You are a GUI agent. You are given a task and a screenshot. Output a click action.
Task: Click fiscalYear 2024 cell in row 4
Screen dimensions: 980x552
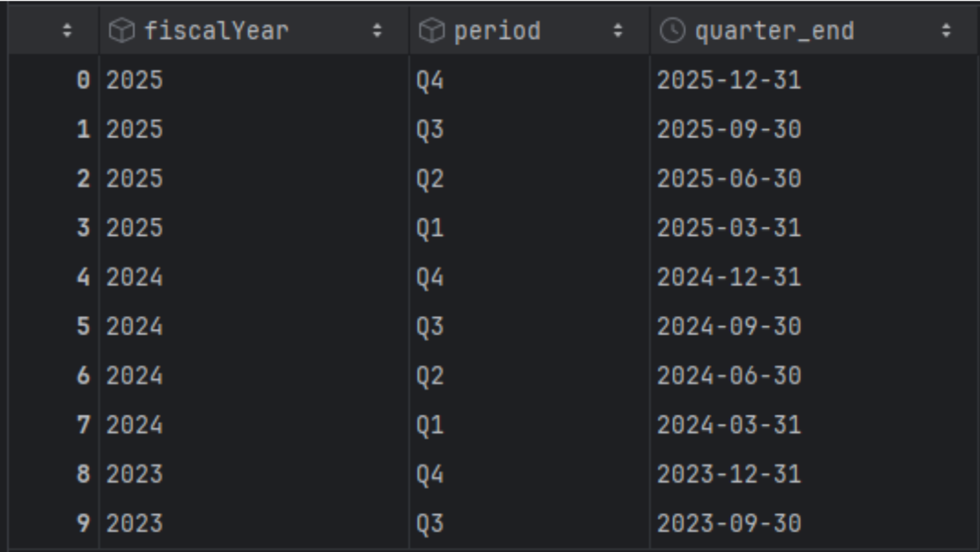134,277
